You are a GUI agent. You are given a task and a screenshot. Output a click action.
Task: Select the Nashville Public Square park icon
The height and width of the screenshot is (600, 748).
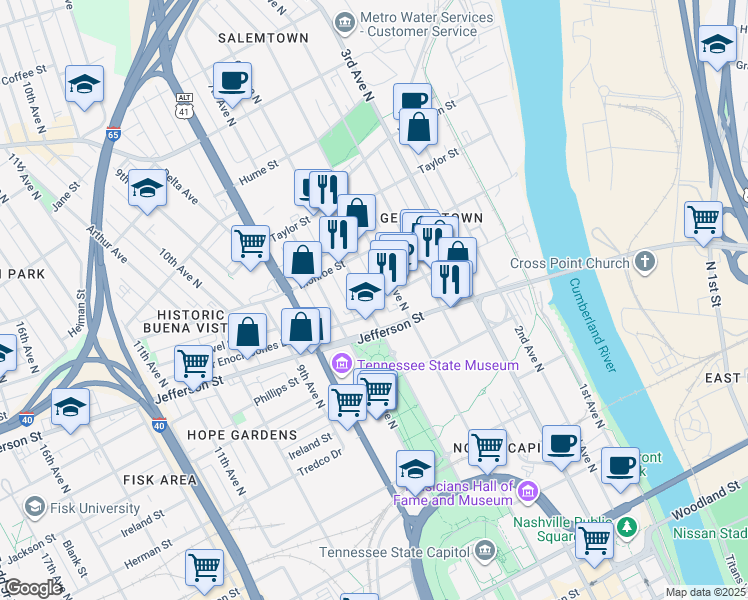click(627, 527)
